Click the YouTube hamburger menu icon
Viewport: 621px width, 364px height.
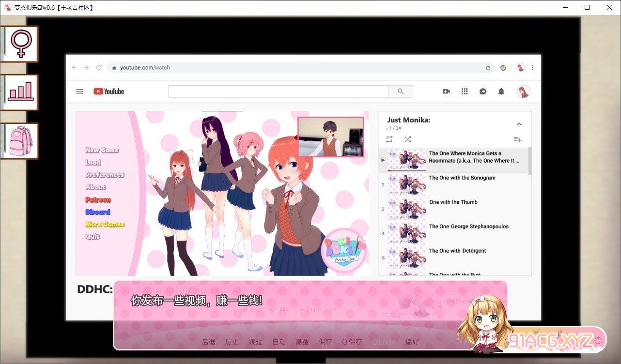pyautogui.click(x=79, y=91)
